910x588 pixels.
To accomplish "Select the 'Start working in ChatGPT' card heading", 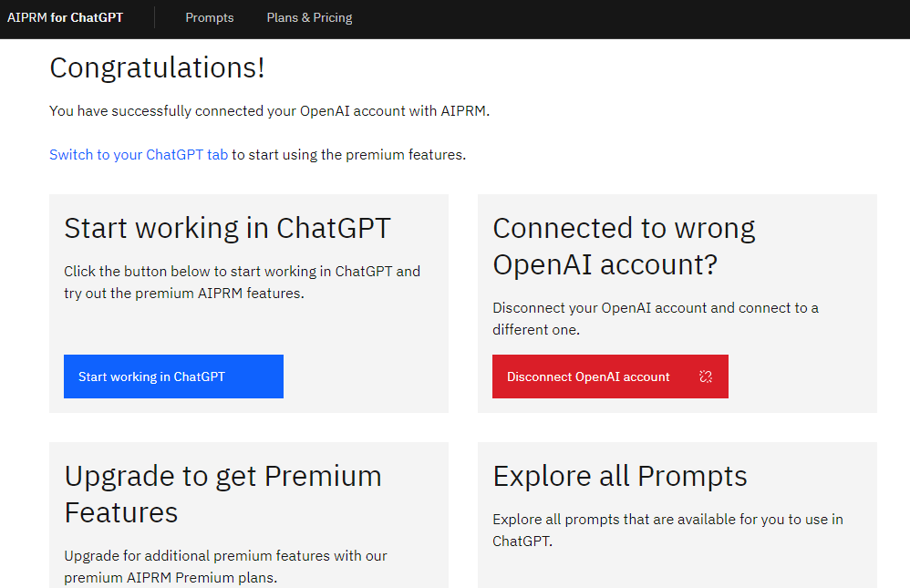I will click(228, 228).
